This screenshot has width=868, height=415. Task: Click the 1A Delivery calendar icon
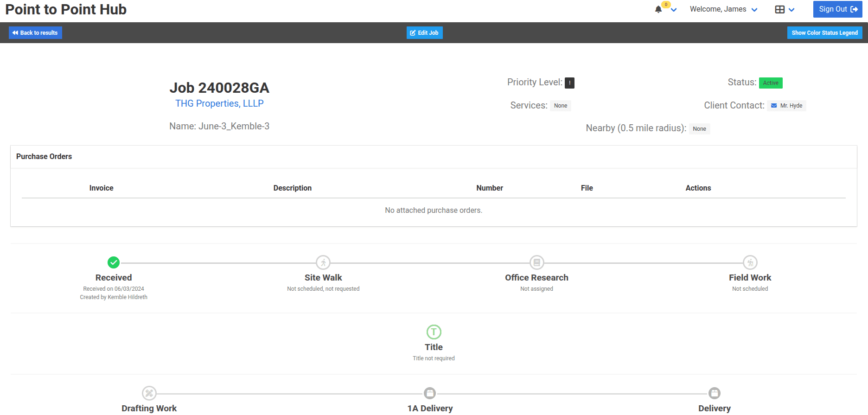coord(430,393)
